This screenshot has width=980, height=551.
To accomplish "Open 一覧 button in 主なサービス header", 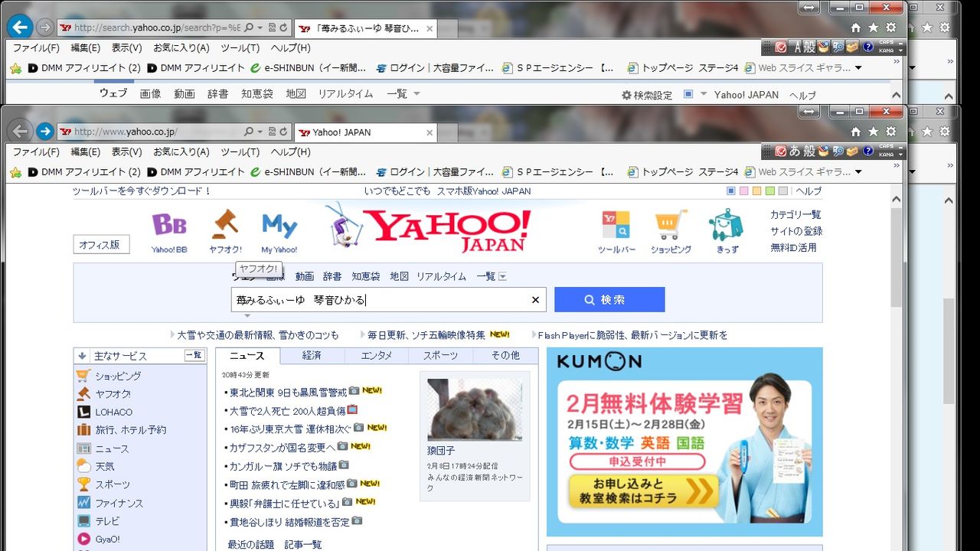I will [194, 355].
